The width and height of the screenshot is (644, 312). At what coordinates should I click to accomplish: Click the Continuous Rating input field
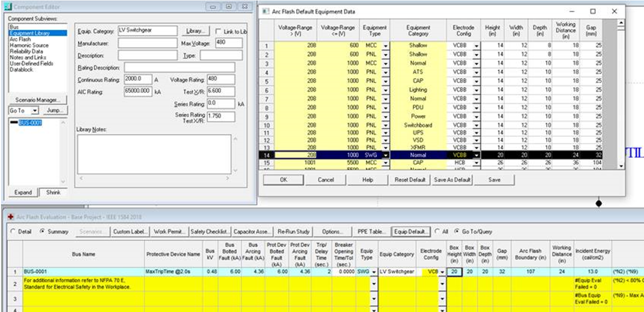coord(138,80)
